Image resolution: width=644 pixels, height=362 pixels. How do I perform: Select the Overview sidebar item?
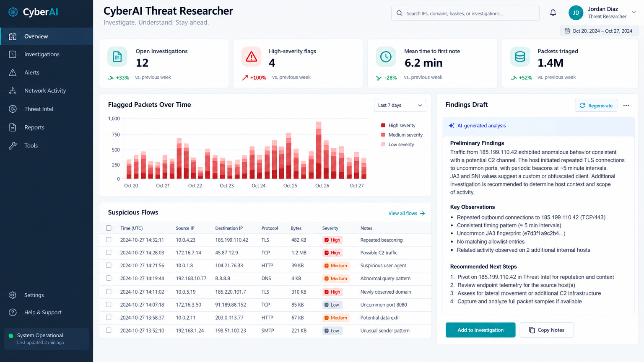(47, 36)
